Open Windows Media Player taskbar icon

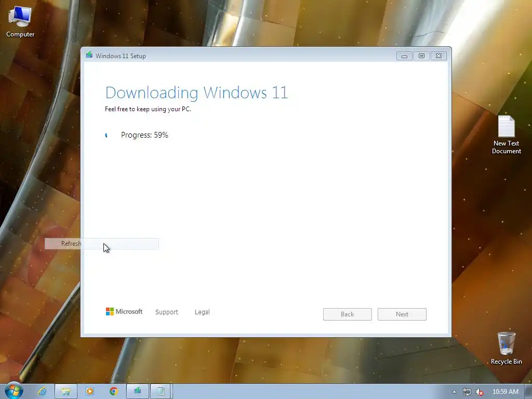pos(90,391)
